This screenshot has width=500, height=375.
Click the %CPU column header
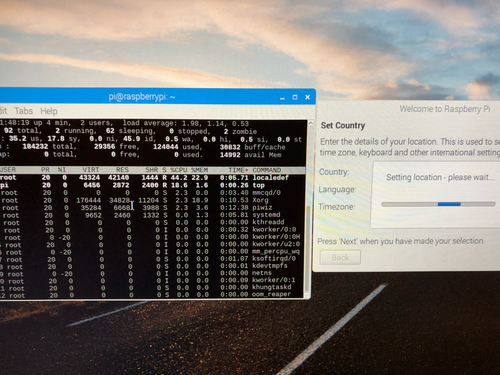click(x=179, y=170)
